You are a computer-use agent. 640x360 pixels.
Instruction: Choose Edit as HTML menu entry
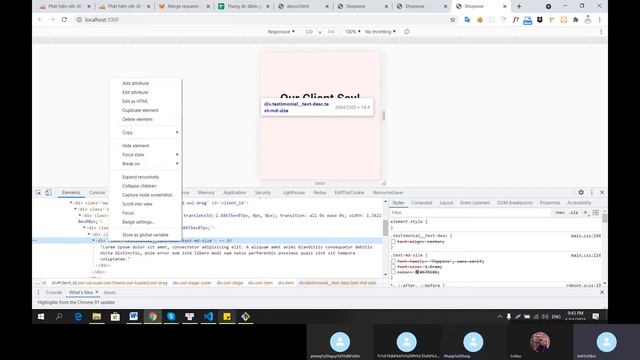tap(146, 101)
